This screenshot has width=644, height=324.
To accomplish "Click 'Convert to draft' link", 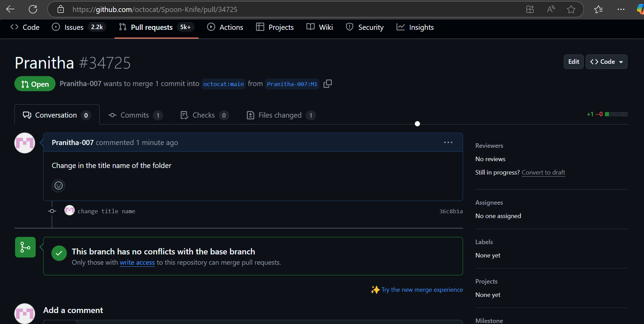I will (x=543, y=172).
